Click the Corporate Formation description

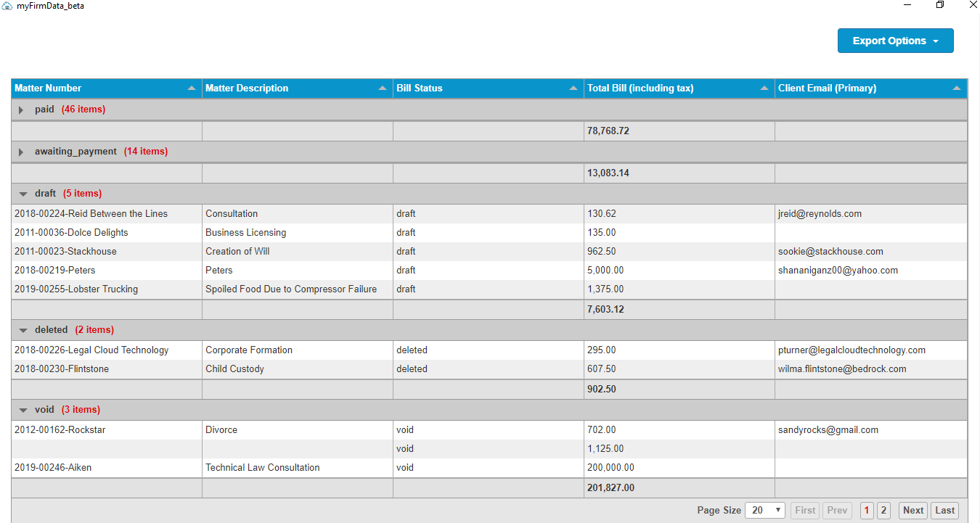(x=249, y=350)
